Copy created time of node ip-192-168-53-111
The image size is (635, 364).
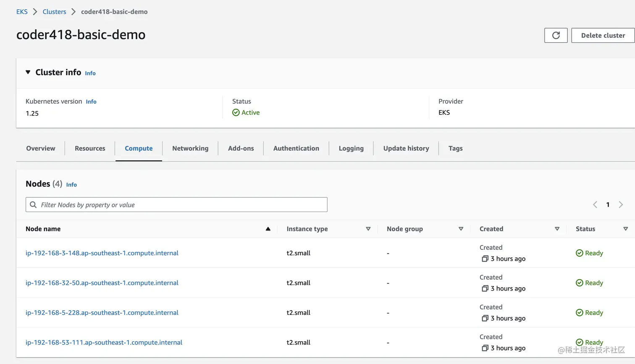pyautogui.click(x=485, y=348)
